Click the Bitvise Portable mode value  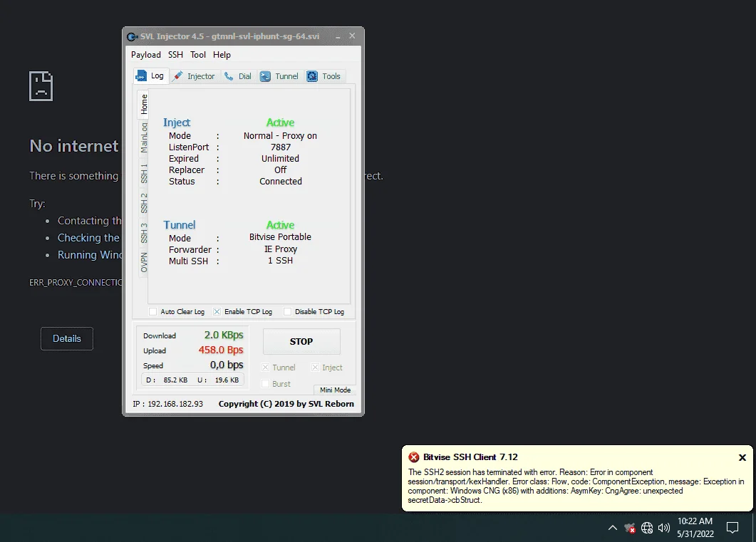pos(280,237)
